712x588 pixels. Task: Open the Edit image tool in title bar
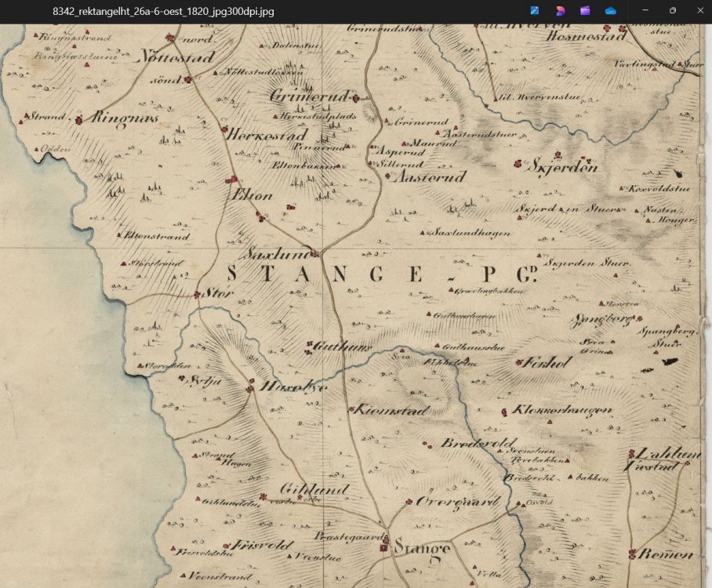click(535, 11)
